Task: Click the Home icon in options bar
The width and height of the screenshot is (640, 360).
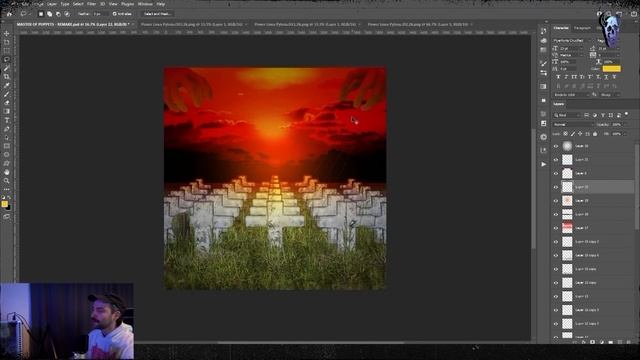Action: pos(9,14)
